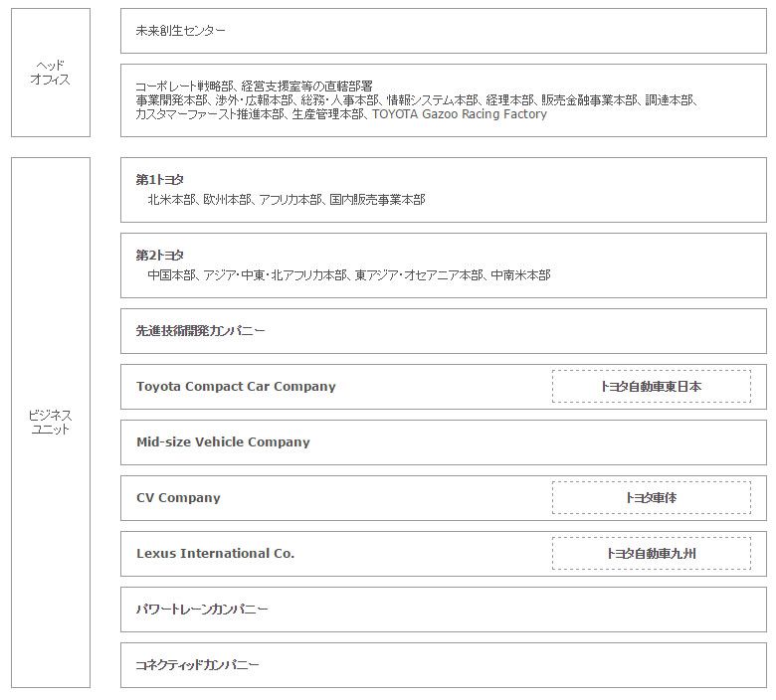Click the 第2トヨタ heading
This screenshot has width=776, height=700.
coord(160,256)
